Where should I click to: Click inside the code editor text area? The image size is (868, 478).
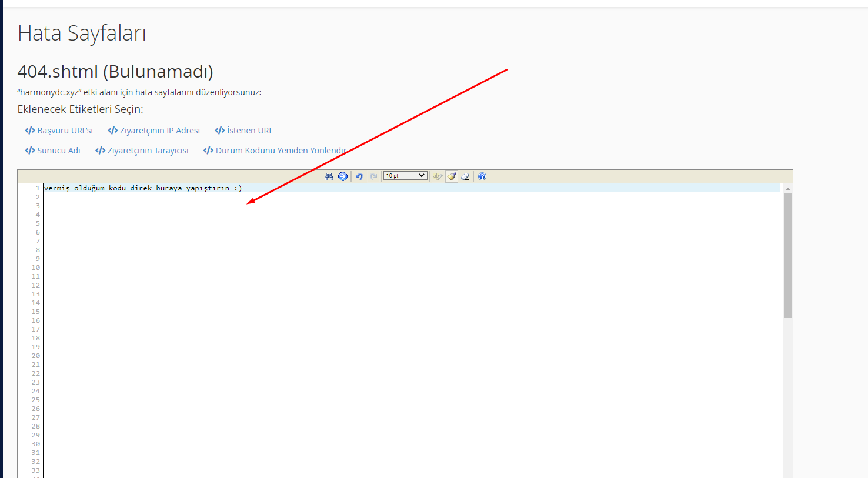pyautogui.click(x=353, y=265)
